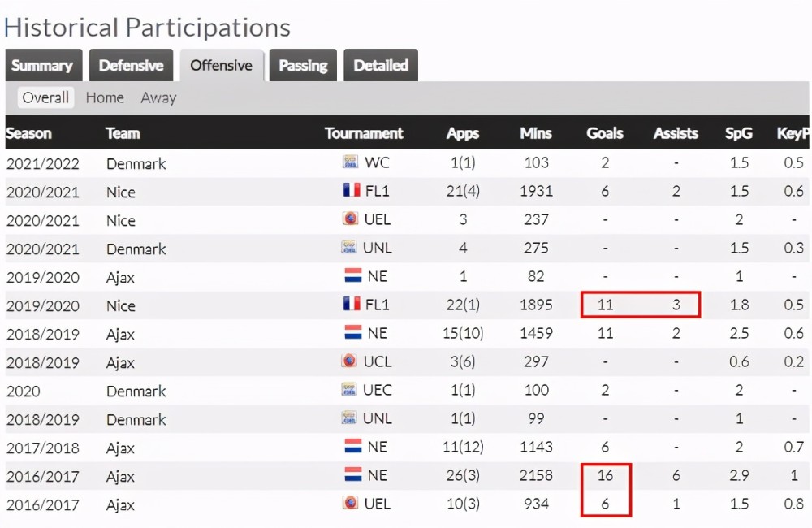Open the Detailed tab

click(381, 65)
